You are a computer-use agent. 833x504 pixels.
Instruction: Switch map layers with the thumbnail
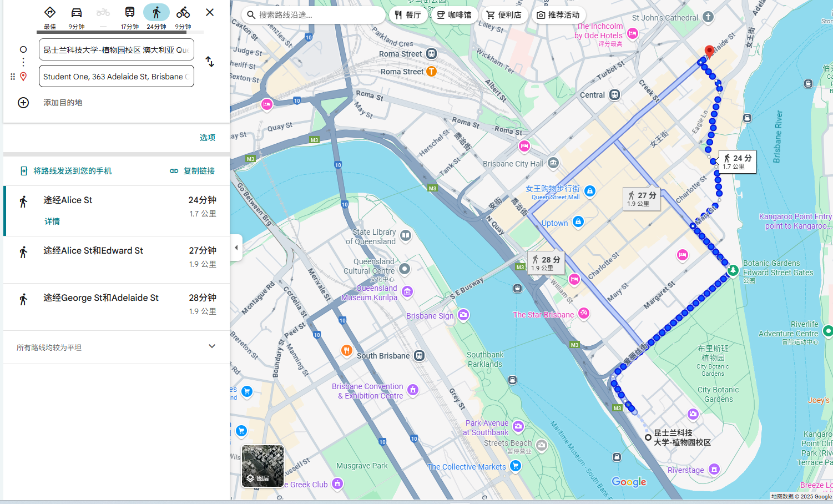click(262, 466)
